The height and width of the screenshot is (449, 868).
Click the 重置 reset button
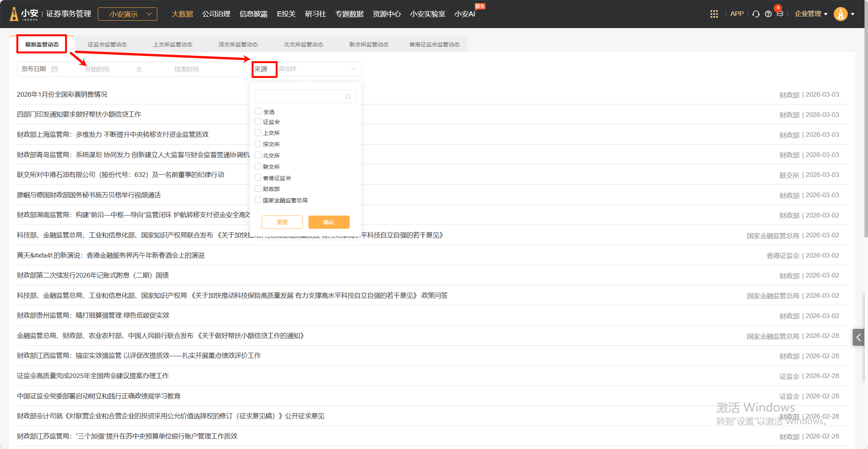(x=282, y=222)
